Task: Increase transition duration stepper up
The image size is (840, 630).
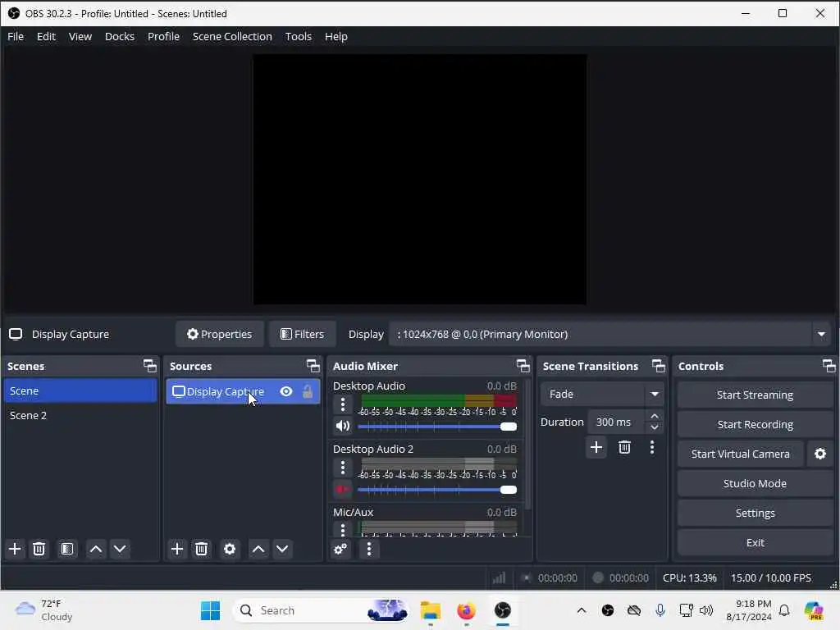Action: (654, 416)
